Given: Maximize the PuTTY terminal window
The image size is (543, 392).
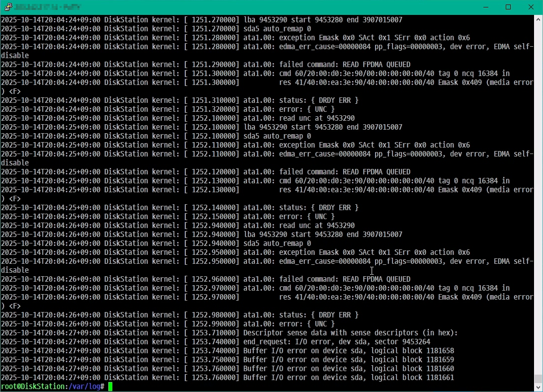Looking at the screenshot, I should coord(508,7).
